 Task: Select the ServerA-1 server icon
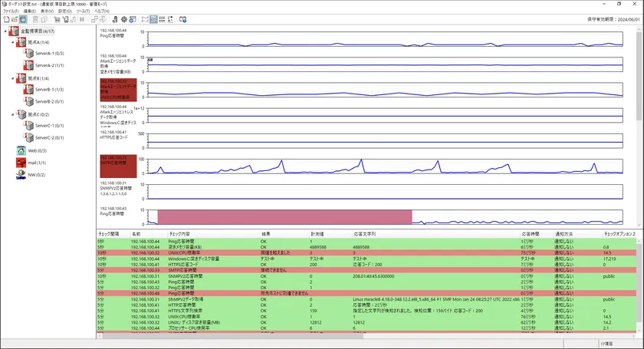coord(29,54)
